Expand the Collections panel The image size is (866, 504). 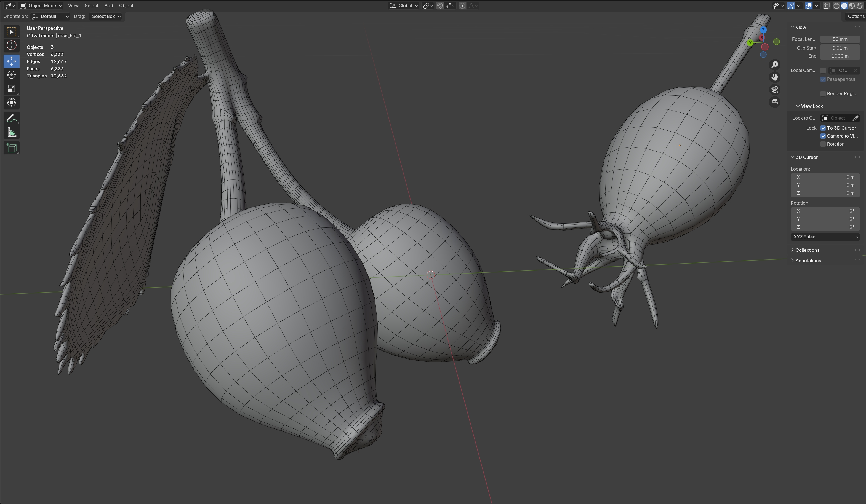point(807,250)
